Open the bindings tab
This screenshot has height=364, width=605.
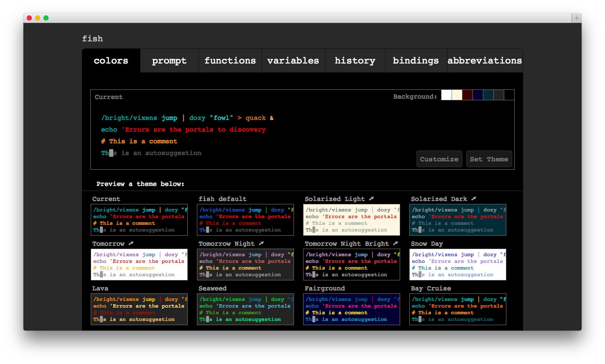point(416,61)
